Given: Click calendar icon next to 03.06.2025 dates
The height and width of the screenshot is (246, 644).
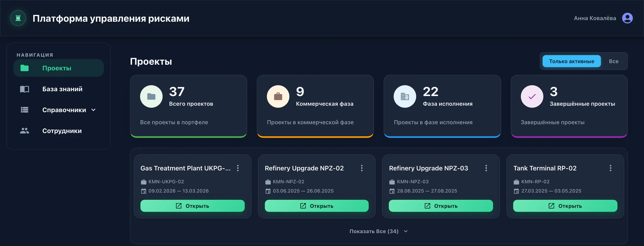Looking at the screenshot, I should coord(268,191).
